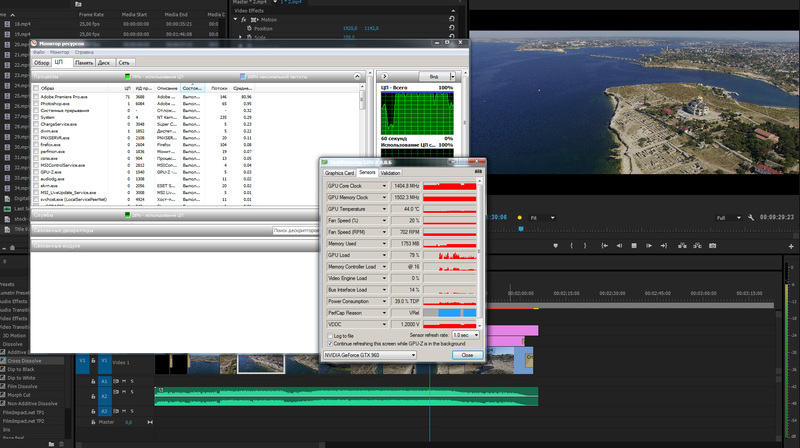Screen dimensions: 800x448
Task: Click the Lift button in Program Monitor
Action: (x=682, y=246)
